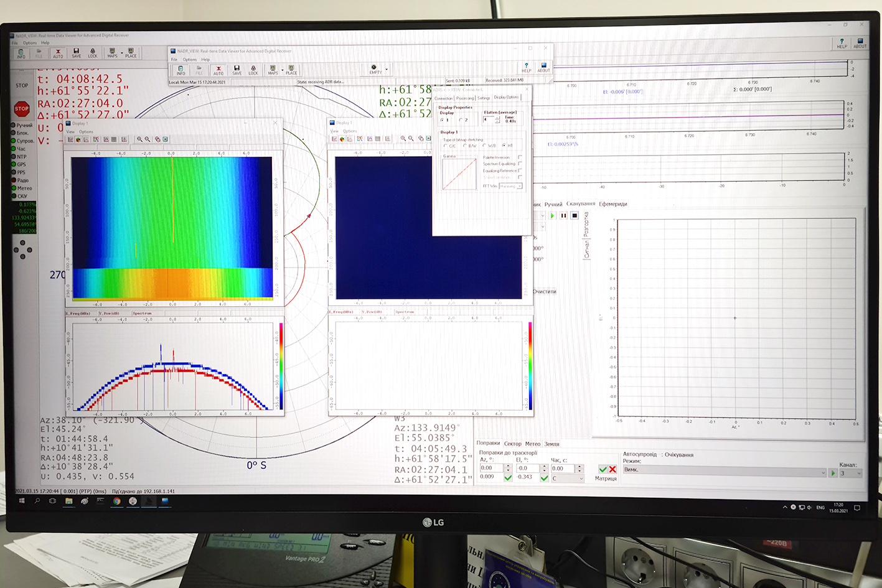Click PLACE icon in background NADR_VIEW window
This screenshot has height=588, width=882.
pyautogui.click(x=131, y=53)
